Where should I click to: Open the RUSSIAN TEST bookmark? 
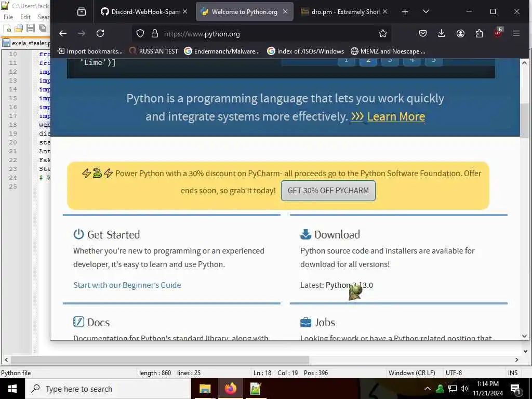tap(153, 51)
